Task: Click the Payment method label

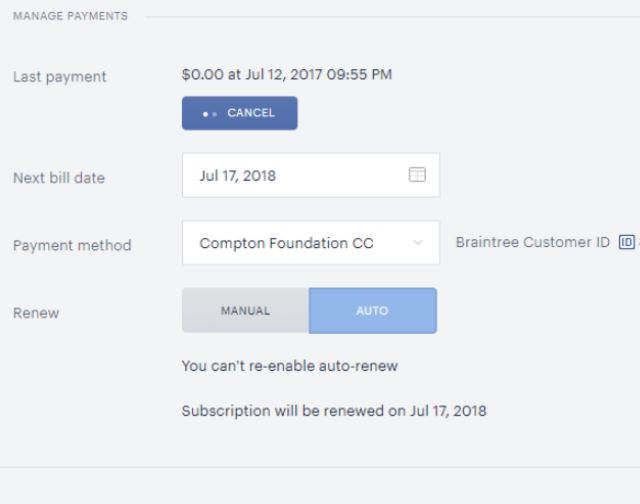Action: click(72, 245)
